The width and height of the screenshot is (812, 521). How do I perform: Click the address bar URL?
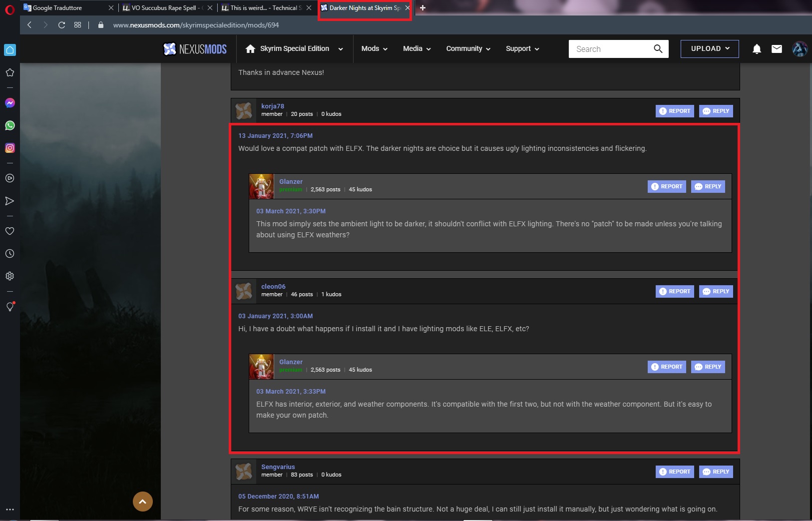click(x=196, y=25)
